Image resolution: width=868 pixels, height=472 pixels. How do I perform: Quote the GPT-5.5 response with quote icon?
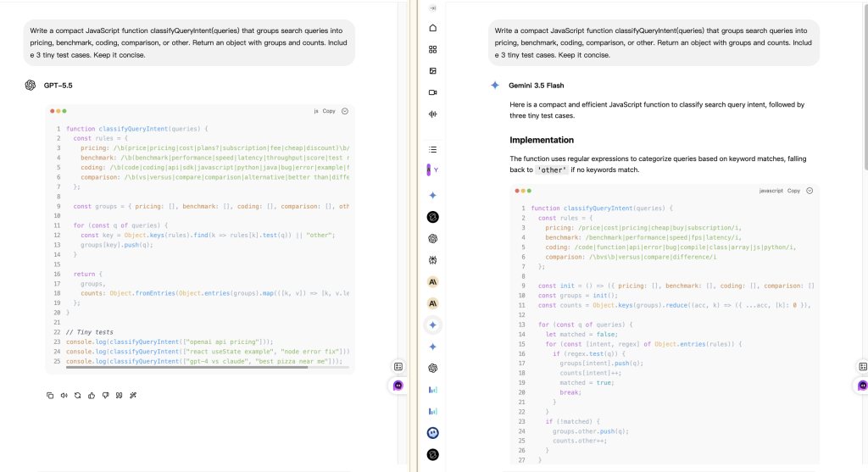(x=119, y=396)
